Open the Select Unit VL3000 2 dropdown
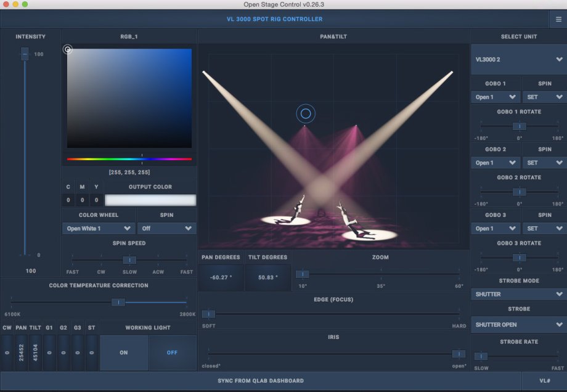 click(518, 60)
